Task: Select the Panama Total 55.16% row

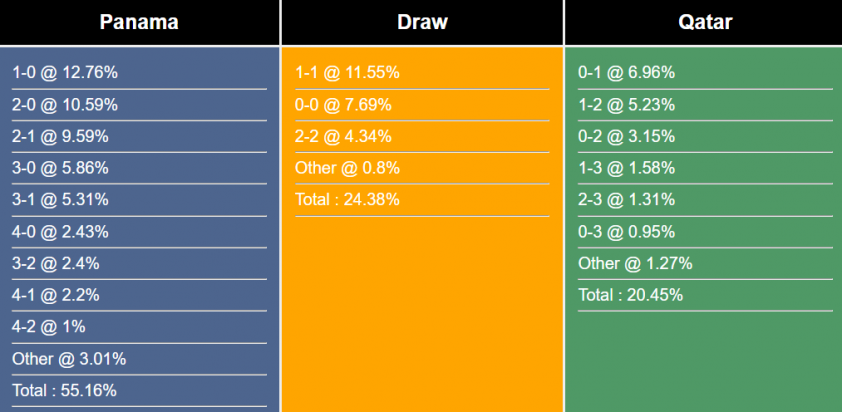Action: (64, 391)
